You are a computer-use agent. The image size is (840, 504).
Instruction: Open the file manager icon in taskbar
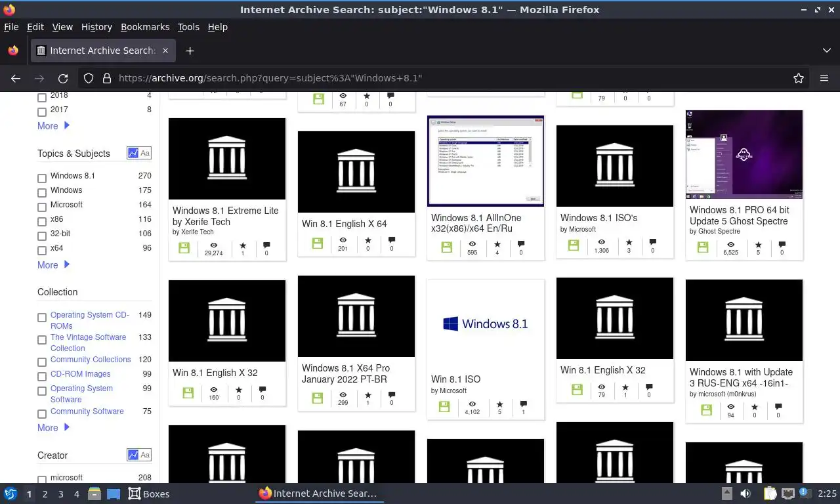pos(94,493)
